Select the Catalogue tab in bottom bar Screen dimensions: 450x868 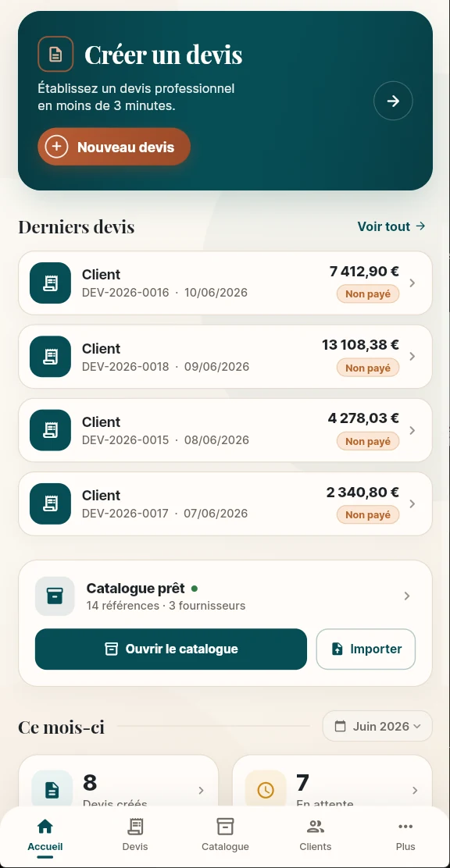coord(225,834)
